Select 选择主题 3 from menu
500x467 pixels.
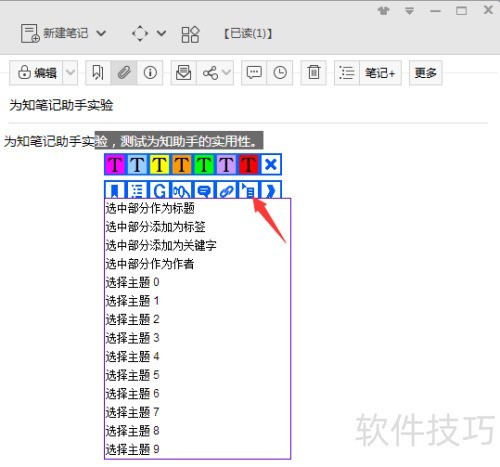[197, 338]
